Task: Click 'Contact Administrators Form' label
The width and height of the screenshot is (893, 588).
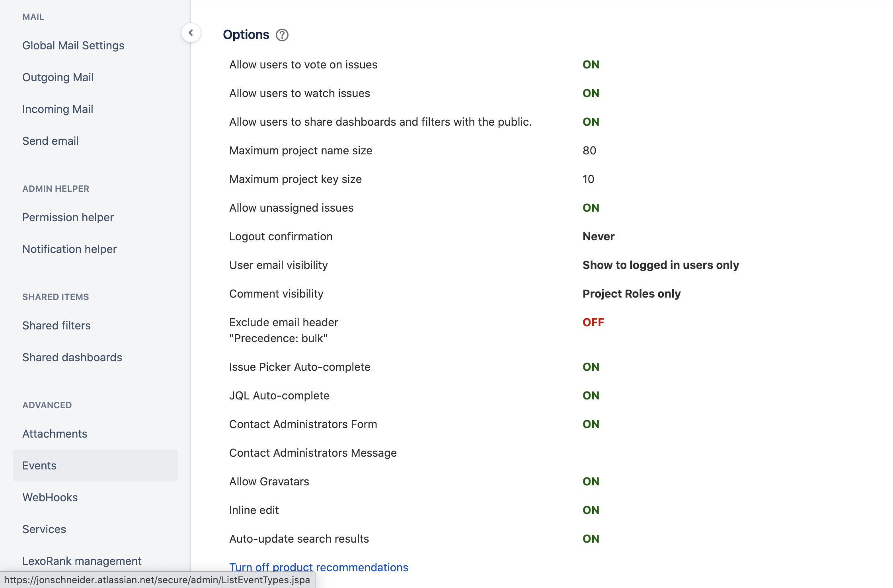Action: tap(303, 424)
